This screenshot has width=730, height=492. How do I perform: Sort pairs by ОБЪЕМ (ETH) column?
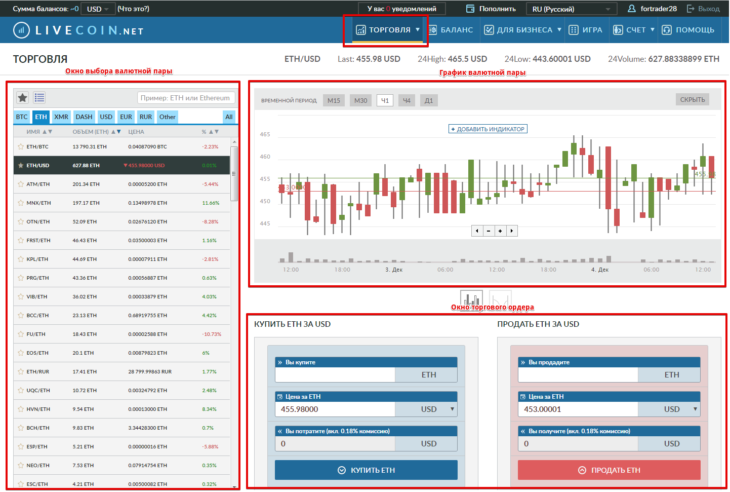click(96, 132)
